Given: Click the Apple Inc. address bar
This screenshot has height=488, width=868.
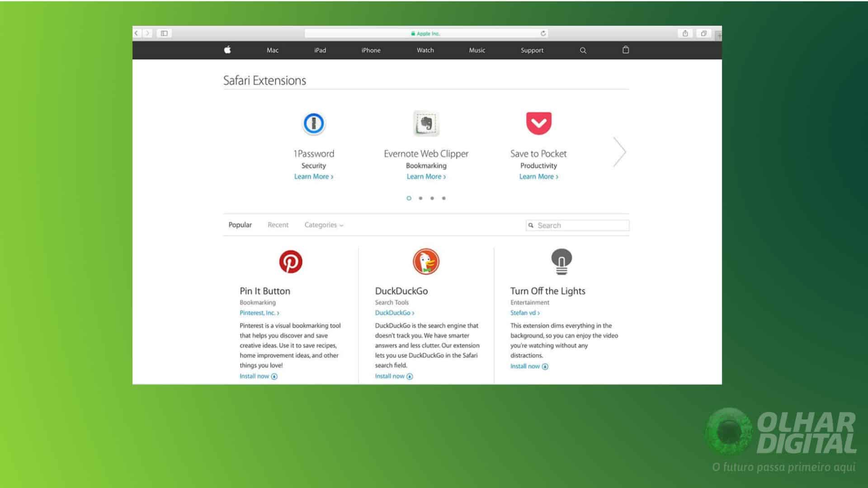Looking at the screenshot, I should 426,33.
